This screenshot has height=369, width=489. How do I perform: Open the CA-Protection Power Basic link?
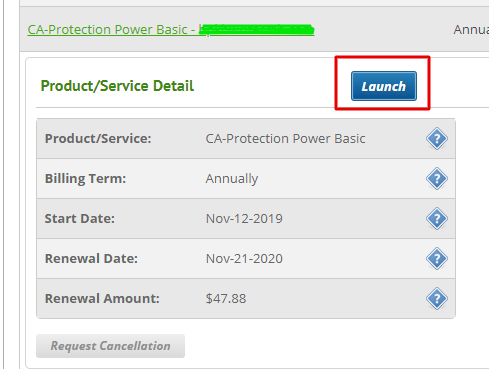(171, 30)
